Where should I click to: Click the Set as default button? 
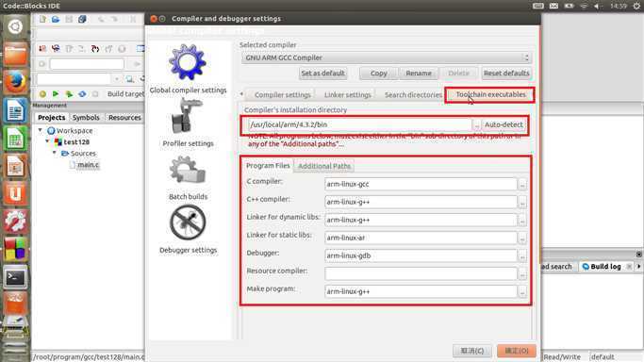tap(322, 73)
